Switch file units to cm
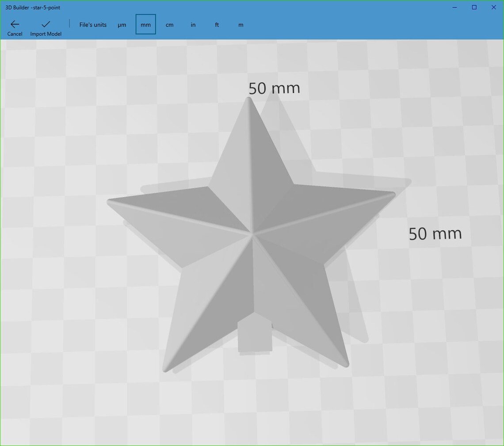Screen dimensions: 504x446 click(169, 25)
